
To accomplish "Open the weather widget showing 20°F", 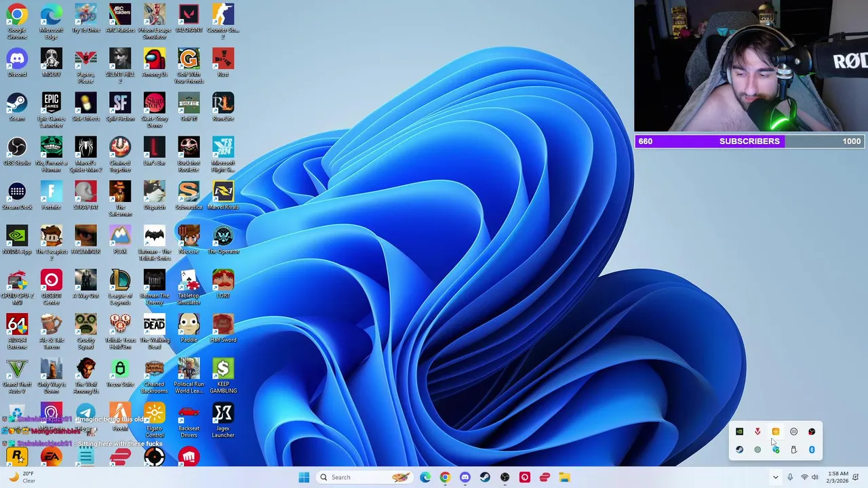I will click(22, 477).
